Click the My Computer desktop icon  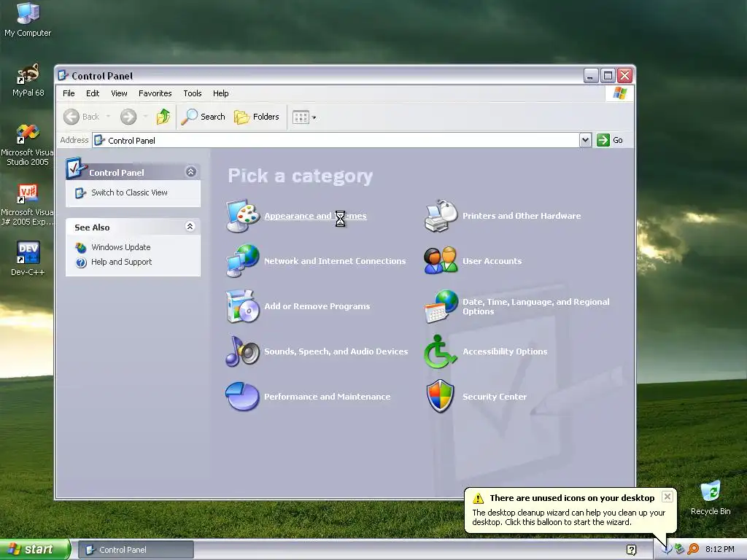click(28, 20)
